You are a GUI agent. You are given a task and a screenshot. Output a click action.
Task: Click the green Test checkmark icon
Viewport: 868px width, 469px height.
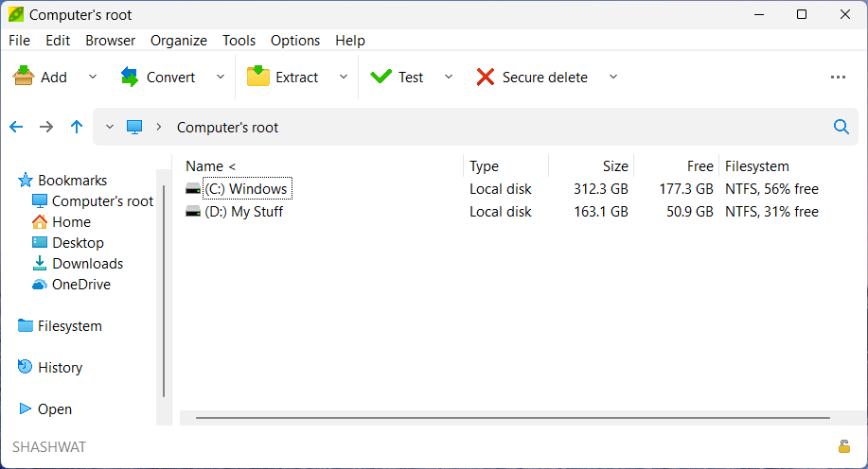click(x=381, y=78)
